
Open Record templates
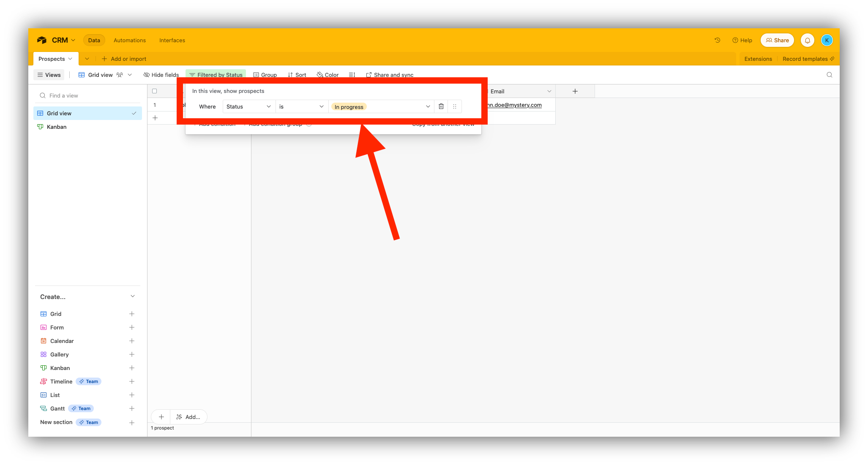[808, 59]
